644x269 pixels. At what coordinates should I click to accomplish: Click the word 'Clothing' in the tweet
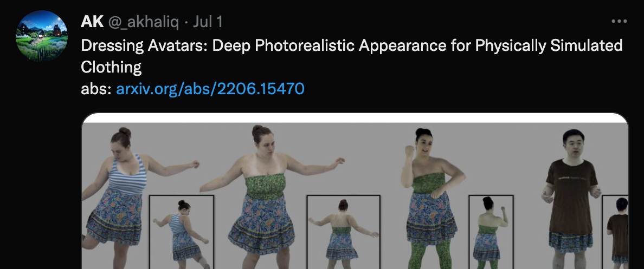111,67
